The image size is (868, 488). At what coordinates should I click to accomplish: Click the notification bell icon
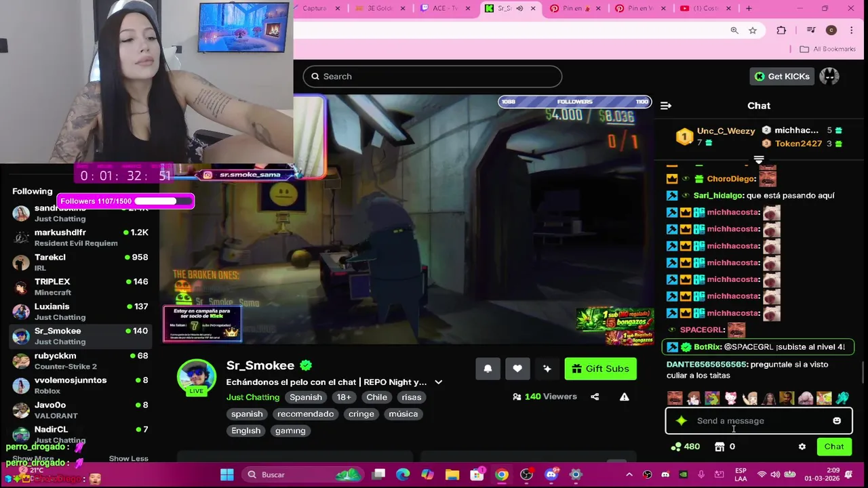coord(488,369)
